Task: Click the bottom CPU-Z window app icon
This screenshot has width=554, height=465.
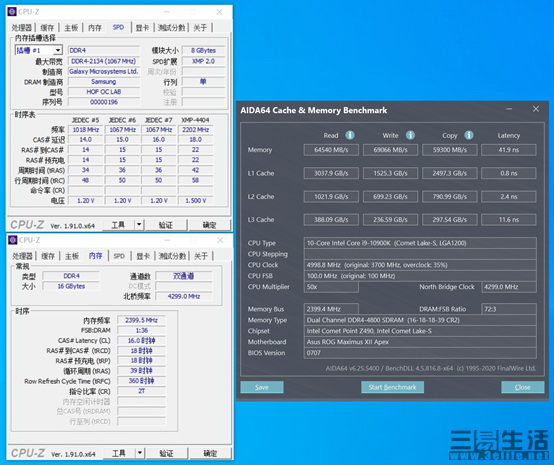Action: click(13, 240)
